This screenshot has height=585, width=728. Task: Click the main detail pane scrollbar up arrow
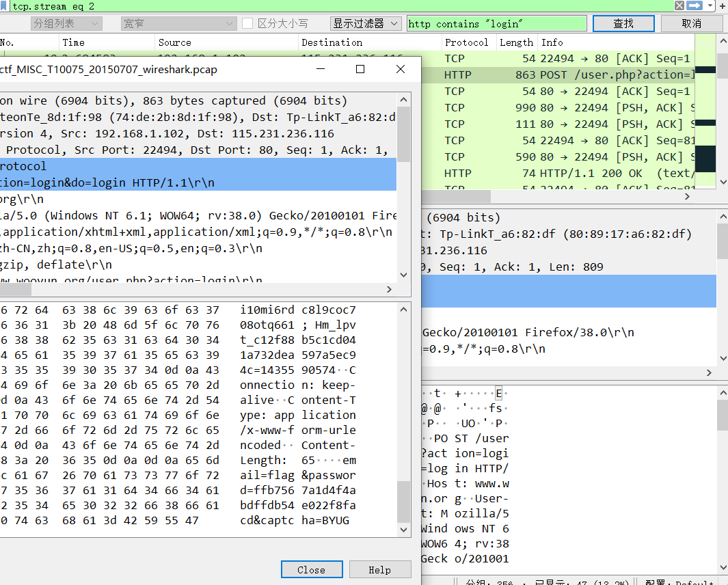pos(723,217)
